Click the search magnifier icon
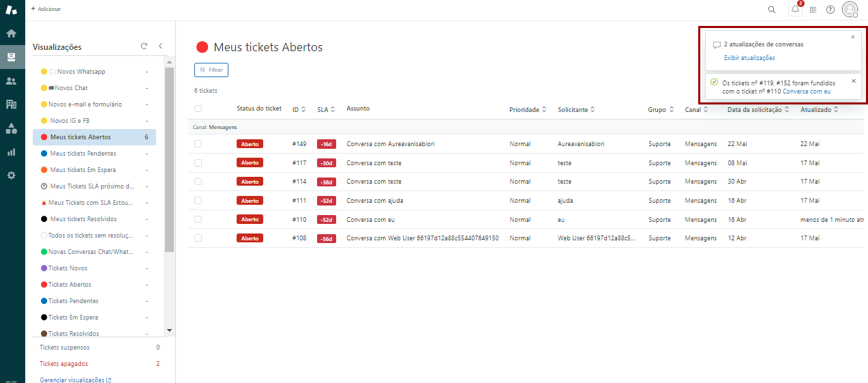Viewport: 868px width, 383px height. coord(772,10)
